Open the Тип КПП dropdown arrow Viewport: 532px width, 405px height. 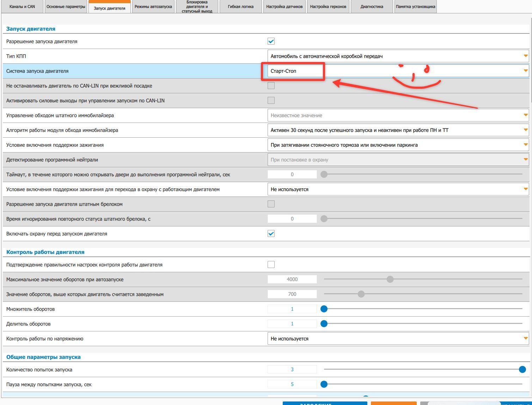tap(525, 56)
